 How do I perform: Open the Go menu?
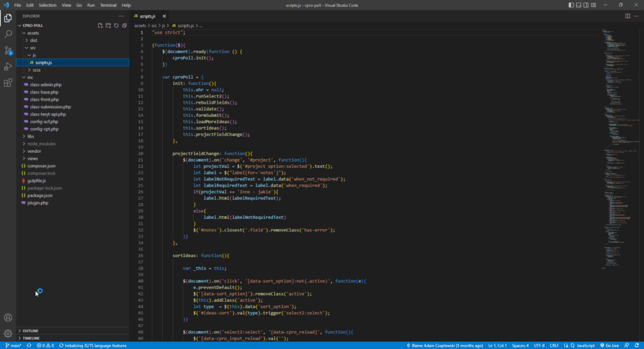tap(79, 5)
